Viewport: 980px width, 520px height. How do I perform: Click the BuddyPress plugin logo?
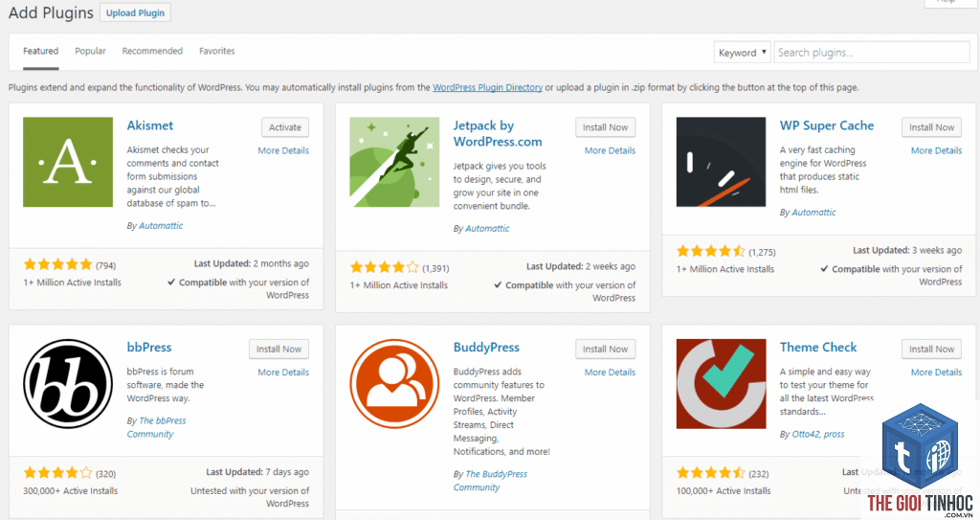pyautogui.click(x=394, y=384)
